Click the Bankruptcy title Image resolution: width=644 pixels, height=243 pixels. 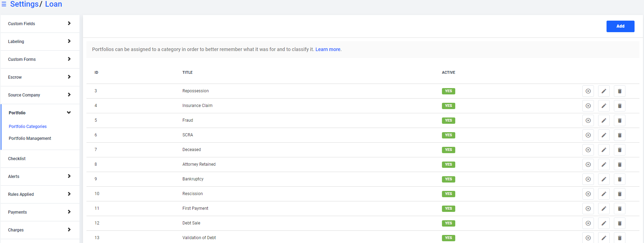[193, 179]
